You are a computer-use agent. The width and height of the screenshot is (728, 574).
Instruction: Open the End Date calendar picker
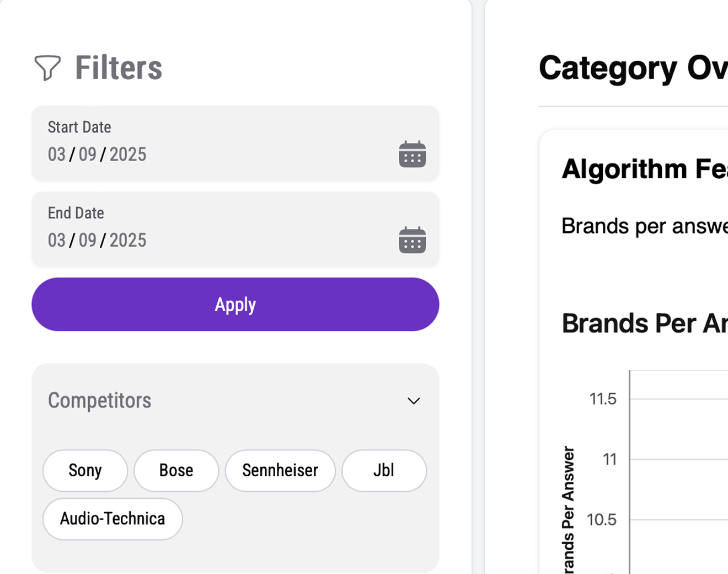[412, 240]
